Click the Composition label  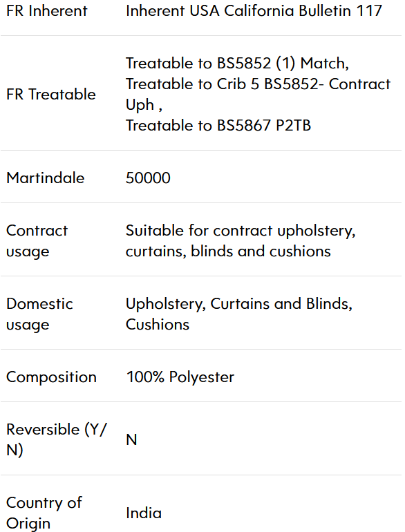coord(52,377)
